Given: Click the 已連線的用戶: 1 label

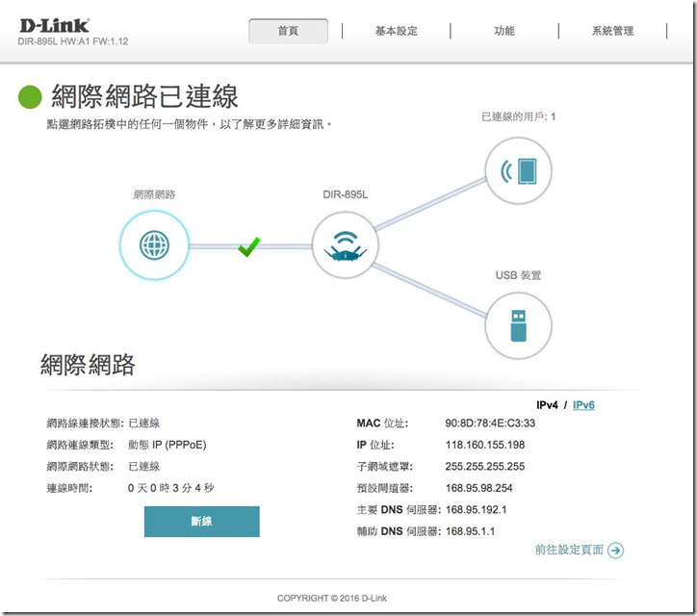Looking at the screenshot, I should pos(518,116).
